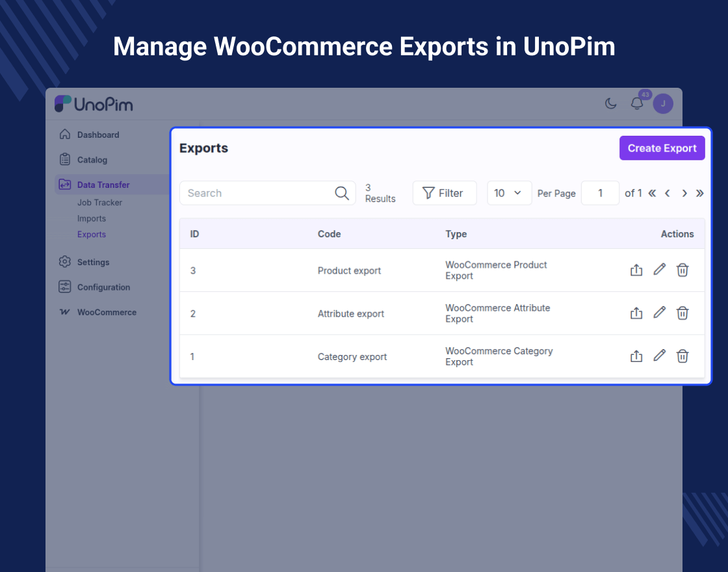This screenshot has height=572, width=728.
Task: Open the per page 10 dropdown
Action: click(510, 193)
